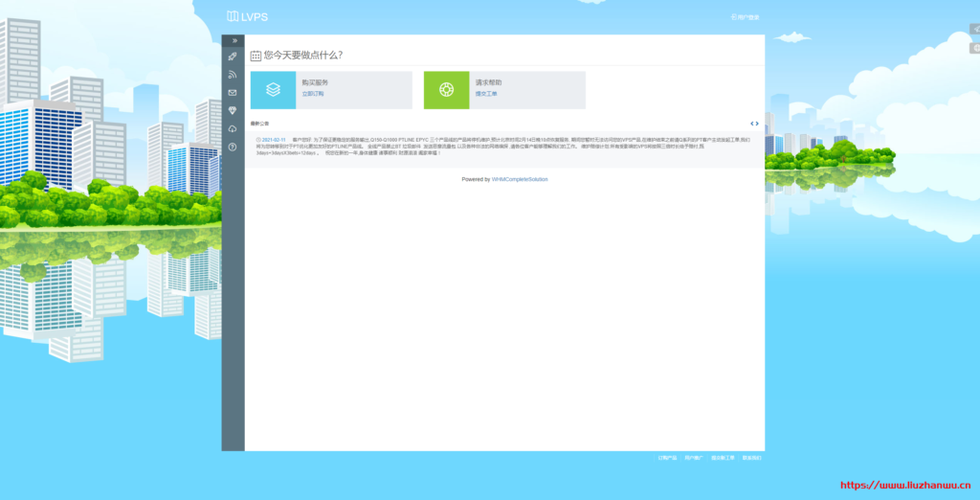
Task: Open the diamond icon in sidebar
Action: [233, 111]
